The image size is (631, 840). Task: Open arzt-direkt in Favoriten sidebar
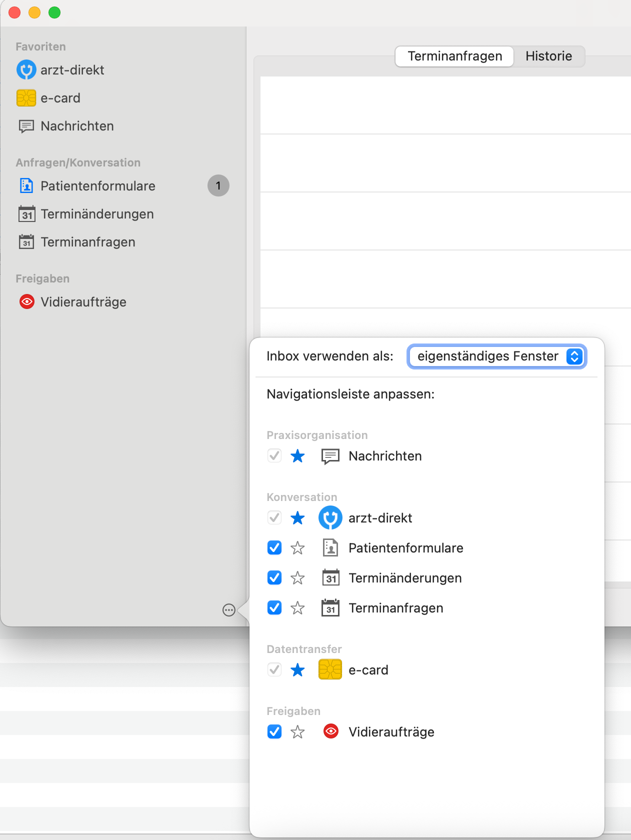72,70
